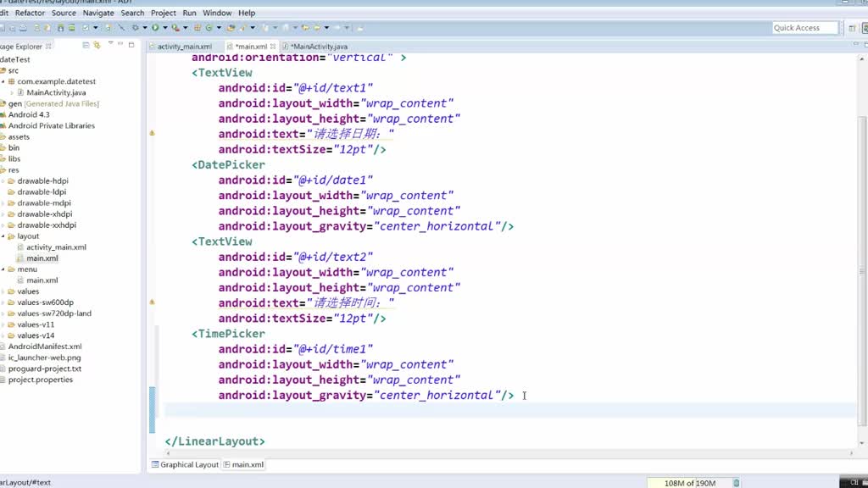Select main.xml under the layout folder
This screenshot has width=868, height=488.
42,258
